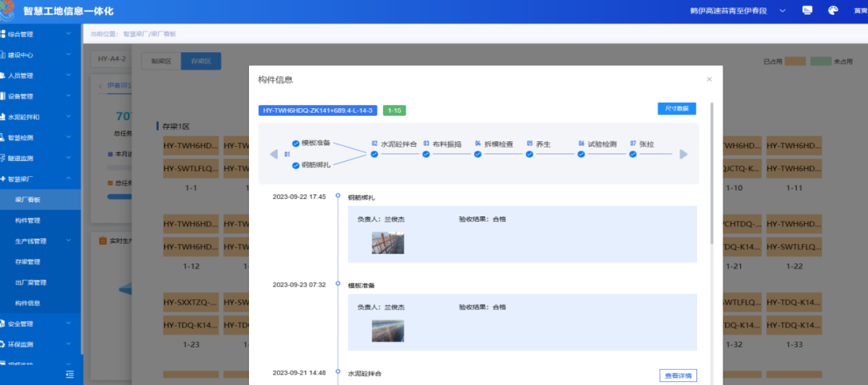The height and width of the screenshot is (385, 868).
Task: Click the 智慧工地 logo icon
Action: point(8,11)
